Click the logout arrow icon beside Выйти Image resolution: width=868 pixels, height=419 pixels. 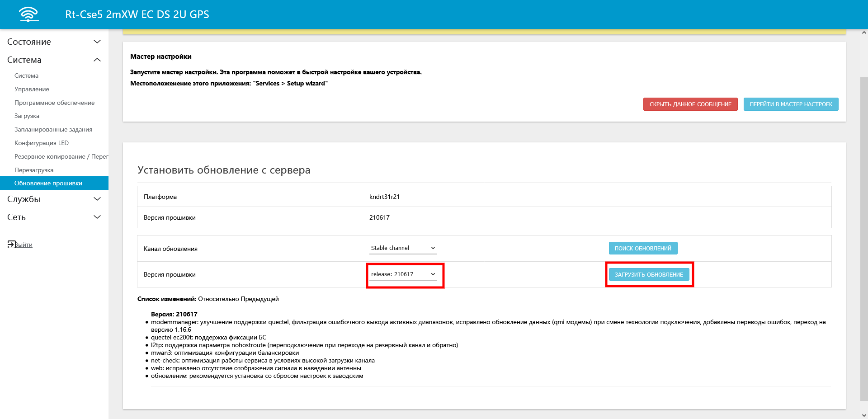click(x=11, y=244)
